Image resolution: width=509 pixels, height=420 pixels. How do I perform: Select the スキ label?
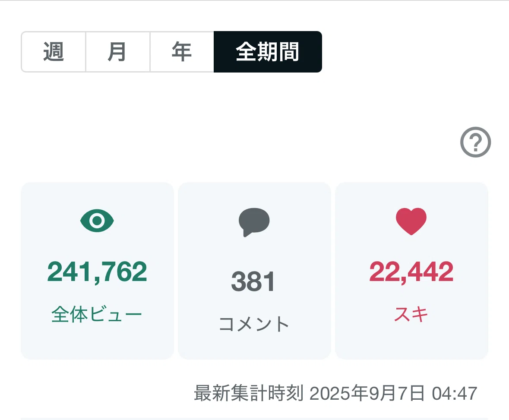[x=411, y=314]
